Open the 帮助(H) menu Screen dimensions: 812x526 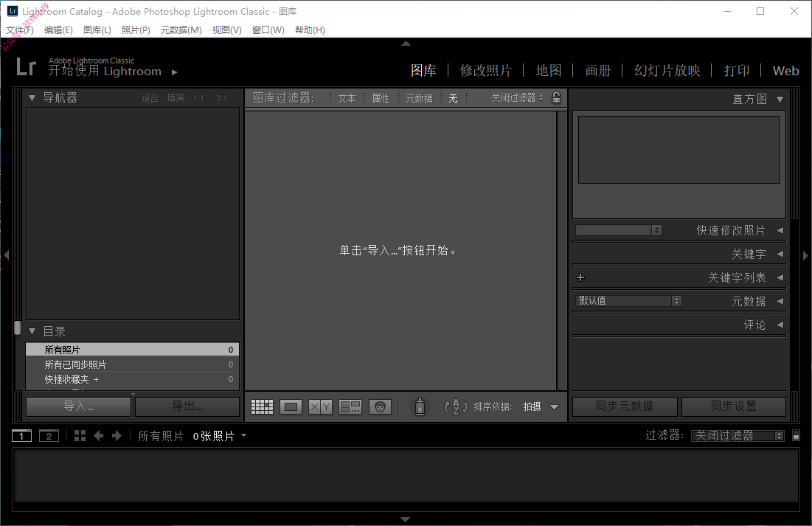click(310, 30)
